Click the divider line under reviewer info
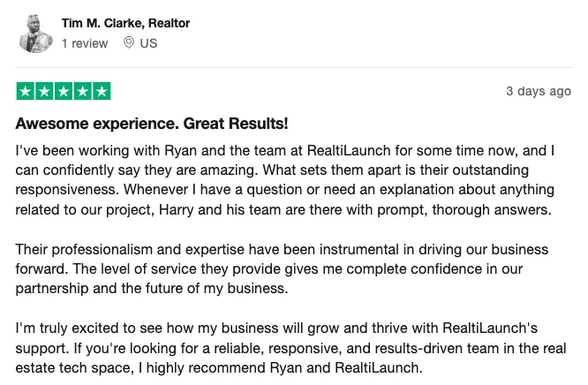 [x=294, y=67]
